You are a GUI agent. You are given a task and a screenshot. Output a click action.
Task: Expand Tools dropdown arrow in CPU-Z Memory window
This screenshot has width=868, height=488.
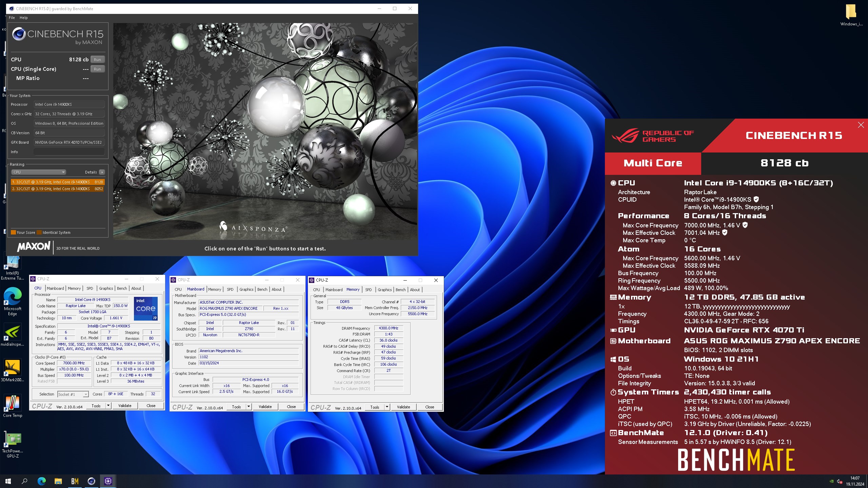tap(387, 407)
